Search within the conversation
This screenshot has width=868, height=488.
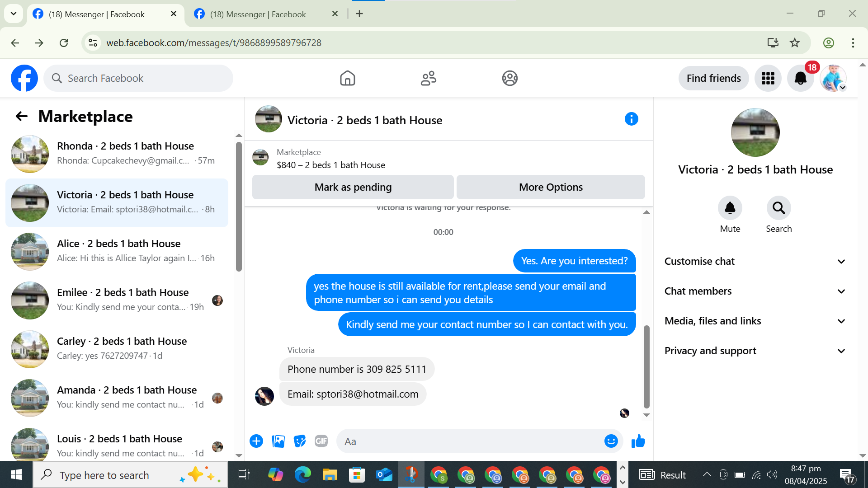(778, 208)
